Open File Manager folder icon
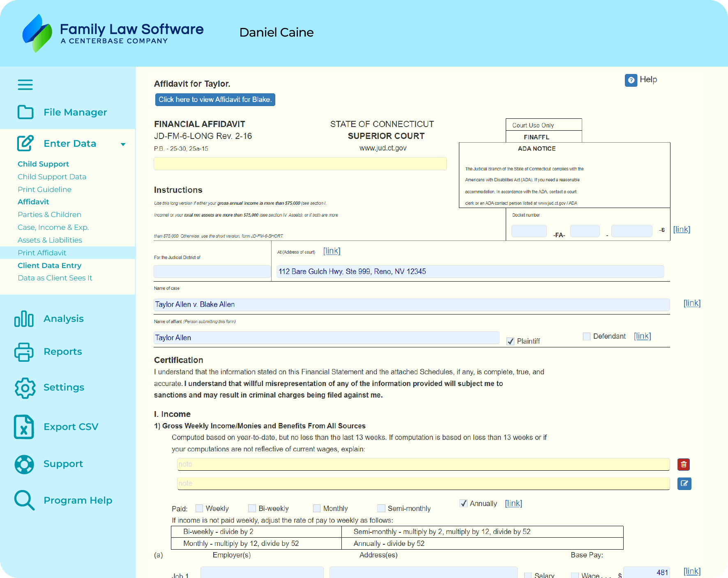728x578 pixels. point(25,112)
